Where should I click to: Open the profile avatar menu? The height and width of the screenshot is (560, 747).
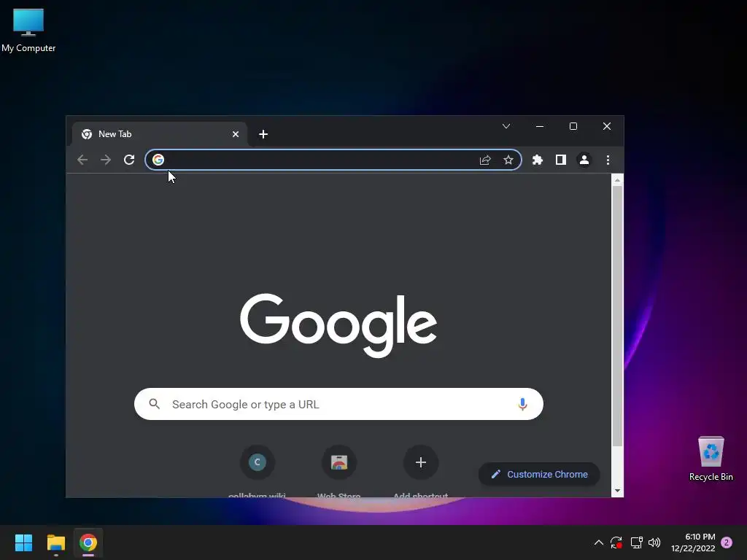point(584,160)
